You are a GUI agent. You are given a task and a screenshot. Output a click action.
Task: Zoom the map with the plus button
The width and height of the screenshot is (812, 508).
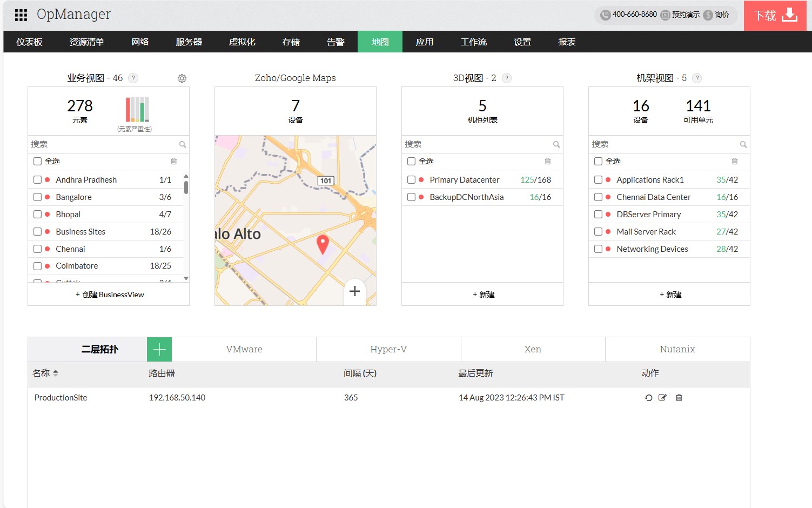coord(354,291)
